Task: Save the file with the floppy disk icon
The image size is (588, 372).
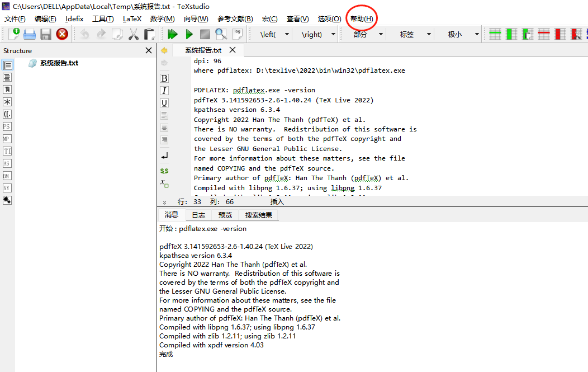Action: pyautogui.click(x=46, y=34)
